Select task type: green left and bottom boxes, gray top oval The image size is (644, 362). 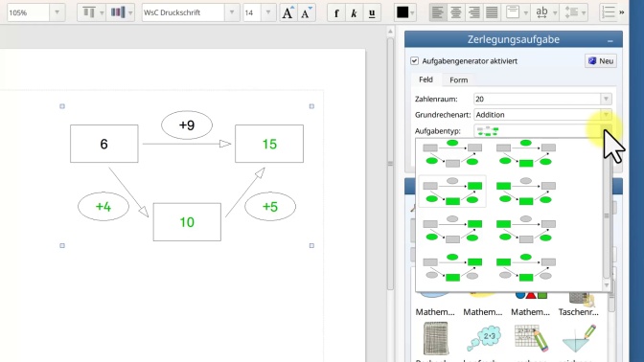coord(526,192)
